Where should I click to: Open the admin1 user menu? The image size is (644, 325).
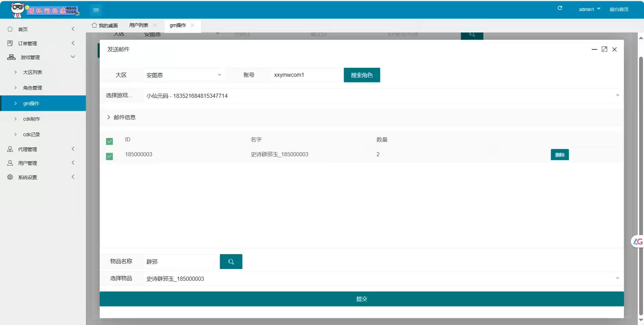[x=589, y=9]
